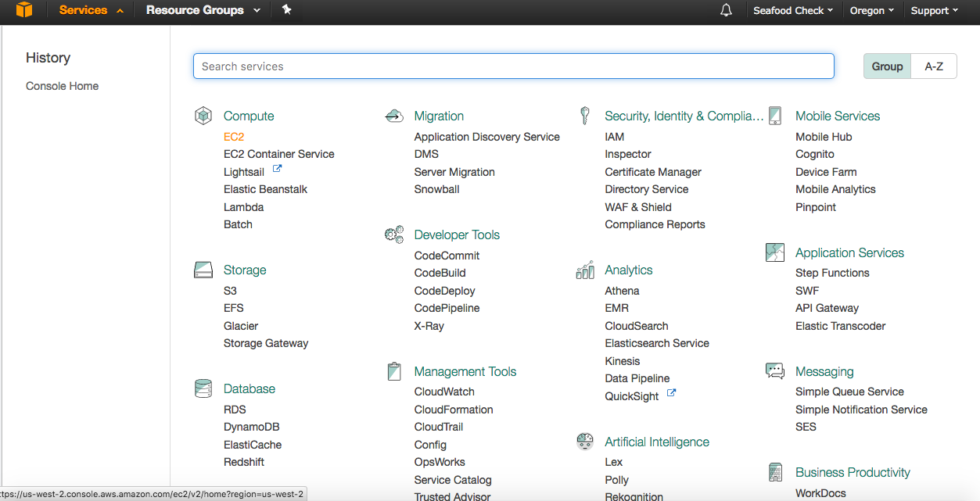
Task: Click the Artificial Intelligence brain icon
Action: 584,442
